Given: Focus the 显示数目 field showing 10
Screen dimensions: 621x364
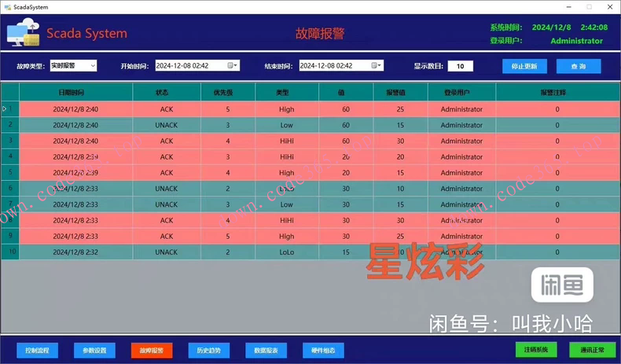Looking at the screenshot, I should (460, 66).
